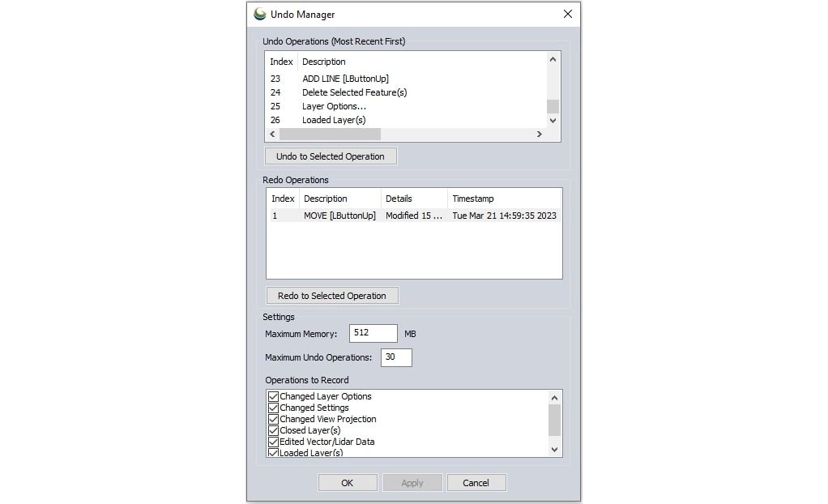Click Redo to Selected Operation button
This screenshot has width=828, height=504.
[332, 296]
